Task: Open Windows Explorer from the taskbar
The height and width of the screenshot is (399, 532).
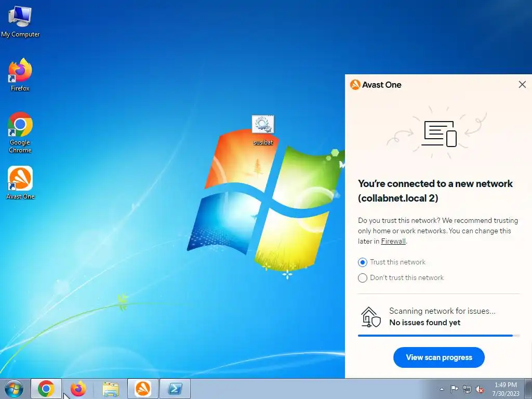Action: coord(111,389)
